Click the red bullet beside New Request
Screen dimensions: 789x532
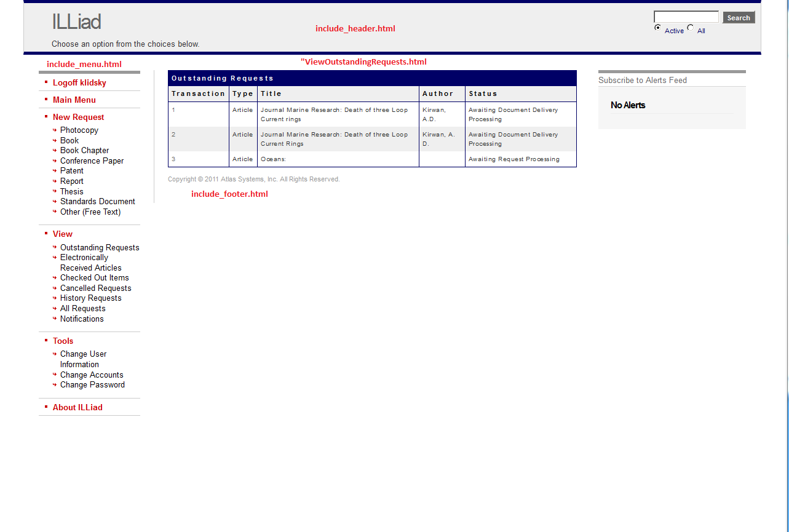tap(46, 116)
